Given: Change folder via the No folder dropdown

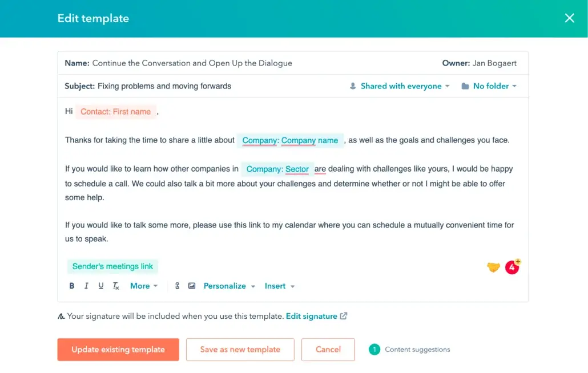Looking at the screenshot, I should point(492,86).
